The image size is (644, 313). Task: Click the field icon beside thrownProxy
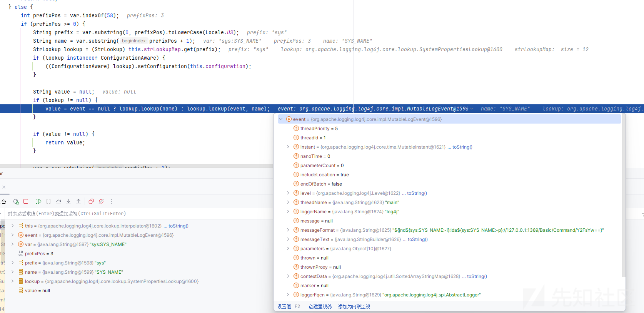click(x=296, y=267)
